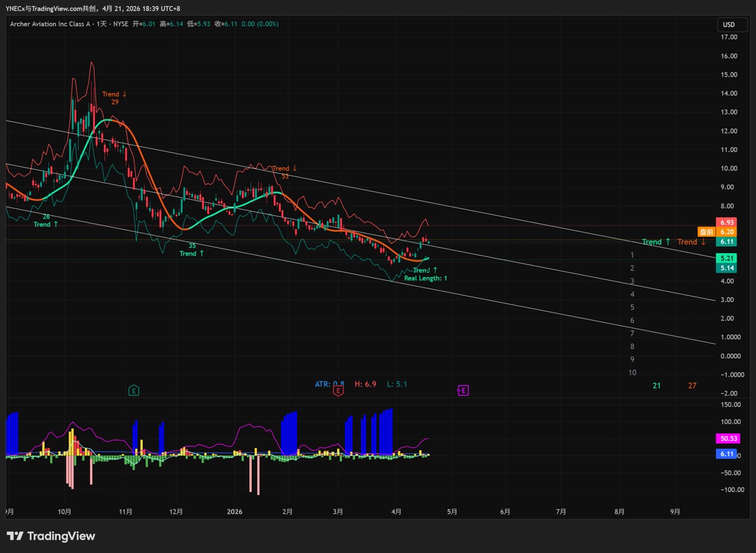Image resolution: width=756 pixels, height=553 pixels.
Task: Click the blue 6.11 tag in indicator pane
Action: (x=727, y=454)
